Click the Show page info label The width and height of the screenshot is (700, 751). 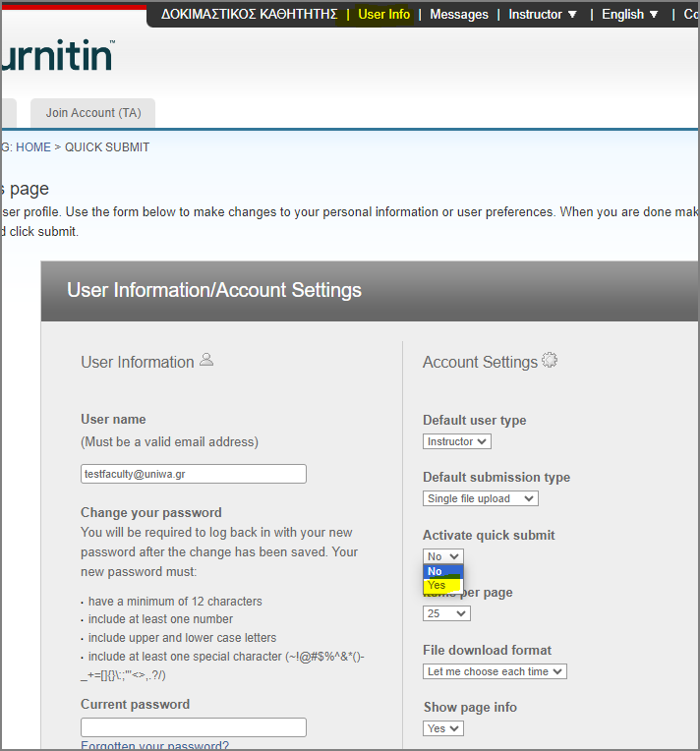click(x=470, y=707)
